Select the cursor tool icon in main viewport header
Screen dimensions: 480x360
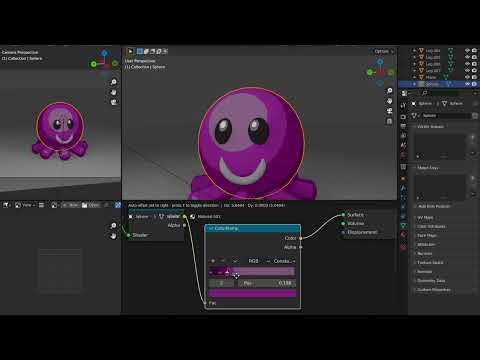coord(130,51)
